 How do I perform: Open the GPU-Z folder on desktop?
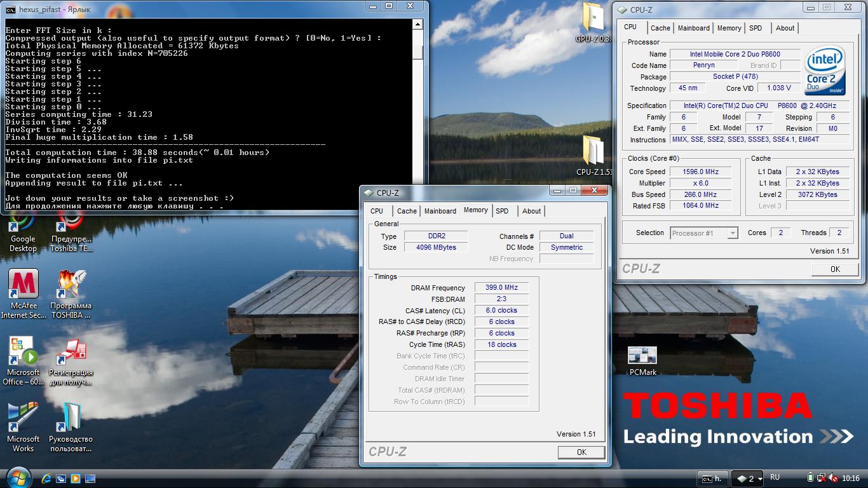593,22
